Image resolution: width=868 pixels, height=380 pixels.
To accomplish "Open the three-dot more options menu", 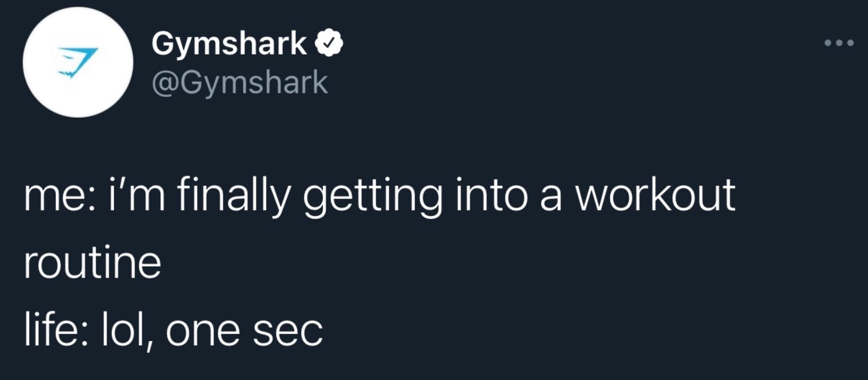I will (839, 43).
